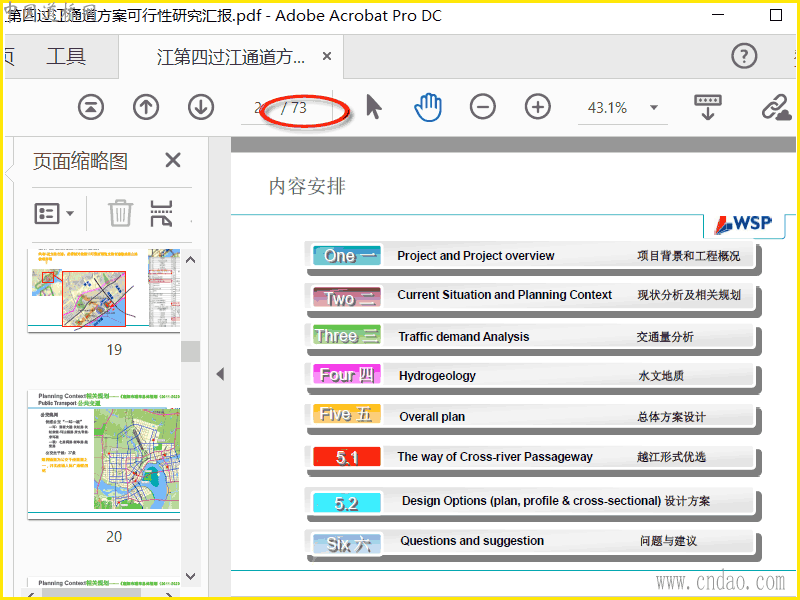The image size is (800, 600).
Task: Click the share link cloud icon
Action: [777, 107]
